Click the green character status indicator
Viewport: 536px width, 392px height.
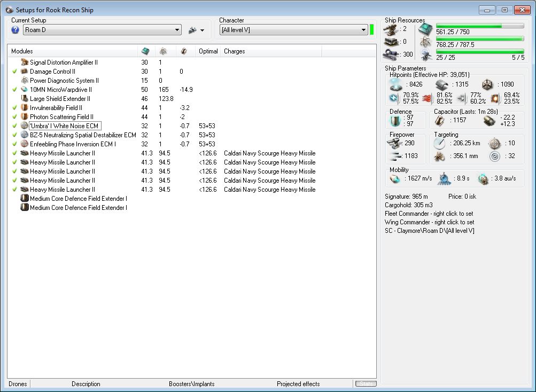click(371, 30)
